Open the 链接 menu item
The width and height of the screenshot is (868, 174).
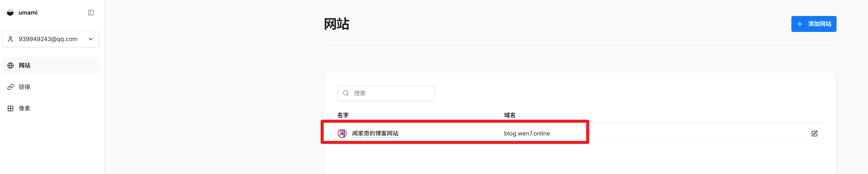[x=25, y=87]
